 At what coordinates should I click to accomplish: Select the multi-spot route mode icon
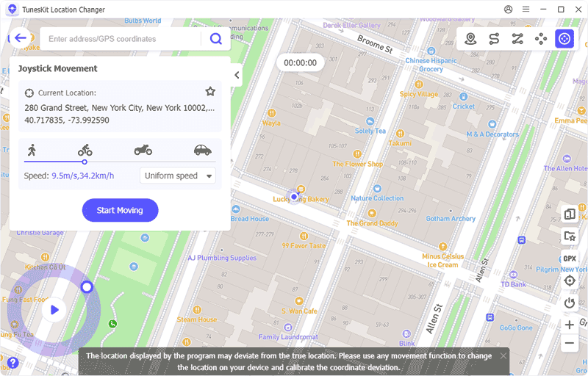tap(517, 39)
